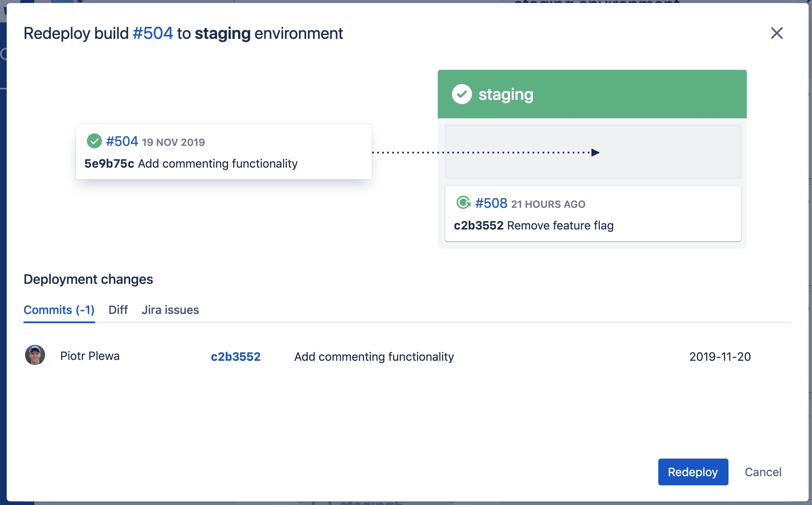The image size is (812, 505).
Task: Open build #504 link in dialog title
Action: pos(152,33)
